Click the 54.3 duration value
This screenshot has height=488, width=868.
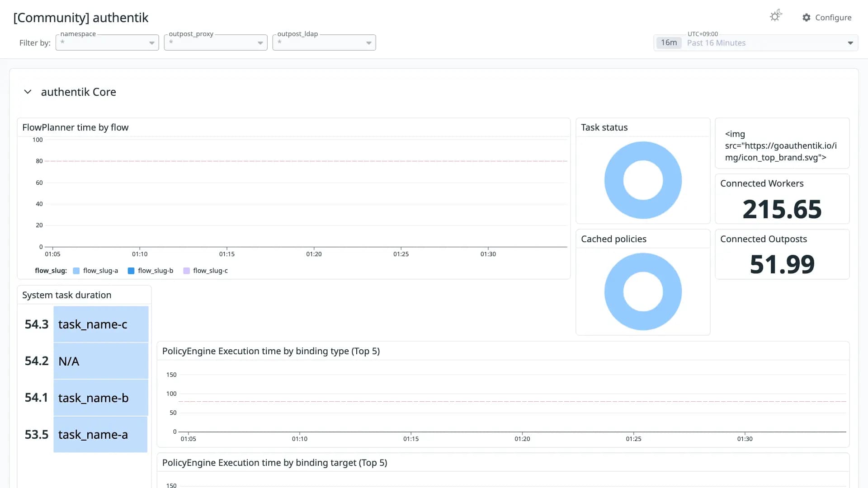[x=37, y=324]
